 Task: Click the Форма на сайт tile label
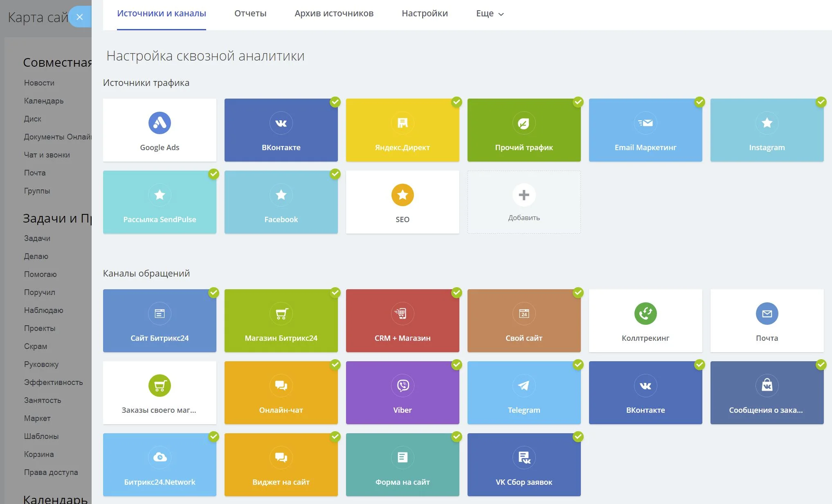tap(403, 482)
